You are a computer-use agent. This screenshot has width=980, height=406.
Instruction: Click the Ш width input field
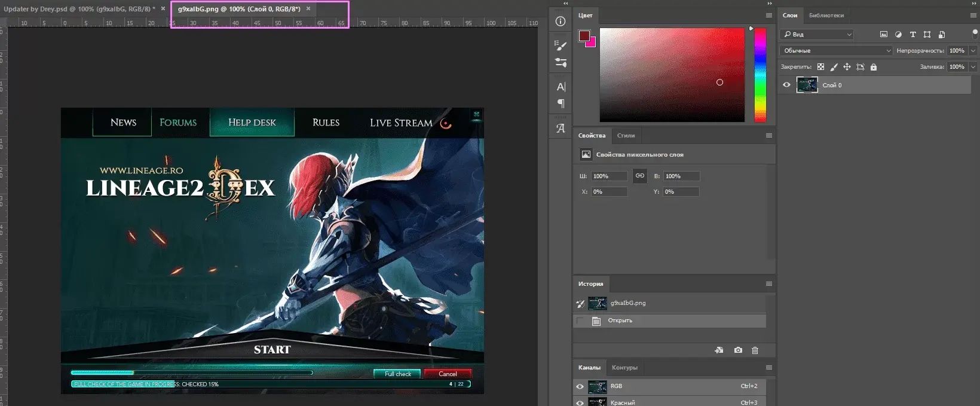click(610, 176)
